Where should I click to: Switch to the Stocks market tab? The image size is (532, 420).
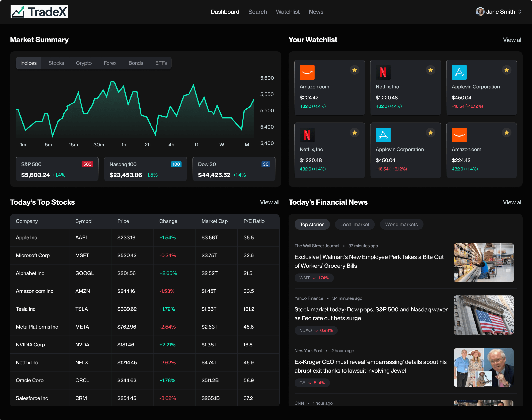point(56,63)
